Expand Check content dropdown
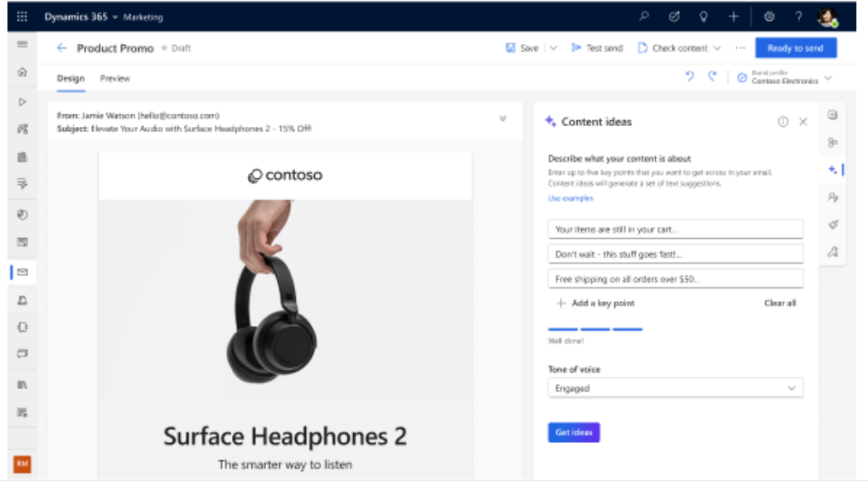 [x=717, y=48]
